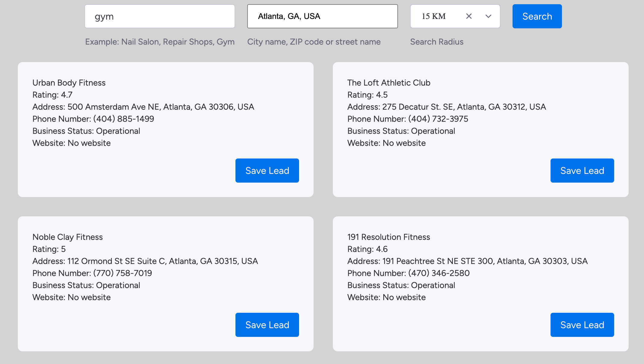Viewport: 644px width, 364px height.
Task: Save lead for The Loft Athletic Club
Action: pyautogui.click(x=582, y=171)
